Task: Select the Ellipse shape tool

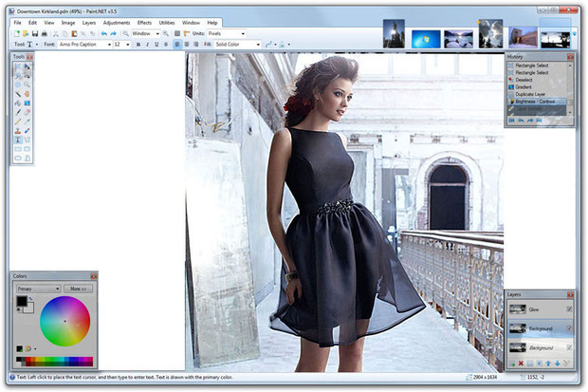Action: (x=18, y=159)
